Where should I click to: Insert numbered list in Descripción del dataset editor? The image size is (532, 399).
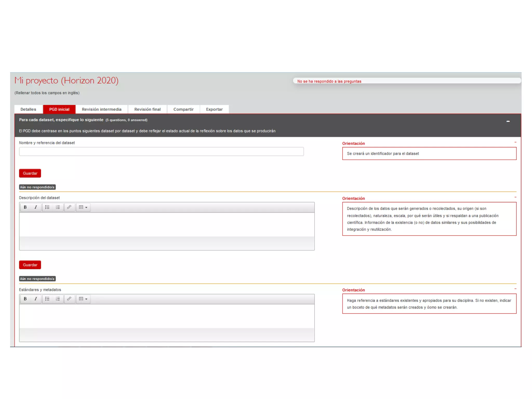click(58, 207)
